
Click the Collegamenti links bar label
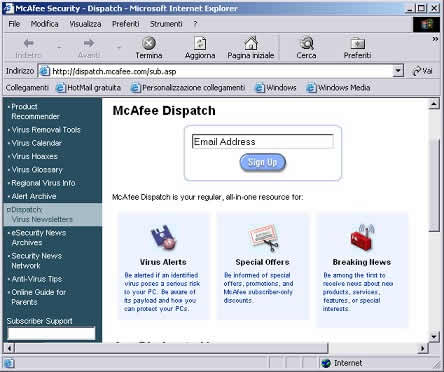coord(27,88)
